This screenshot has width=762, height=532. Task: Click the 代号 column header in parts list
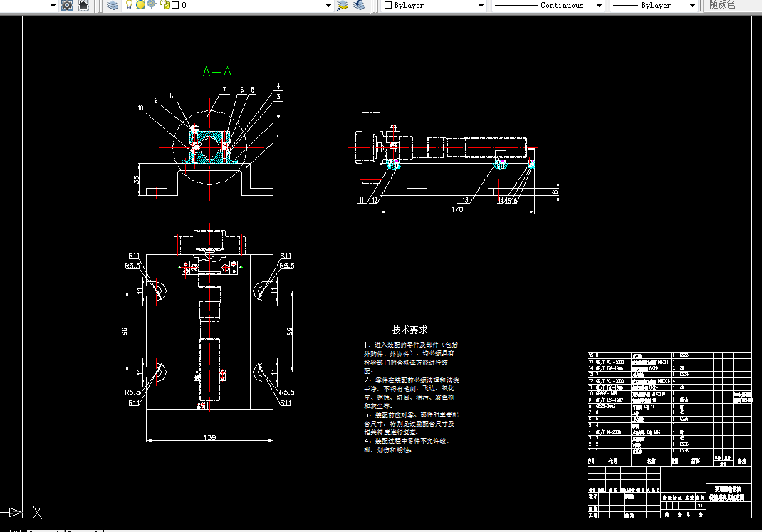613,461
